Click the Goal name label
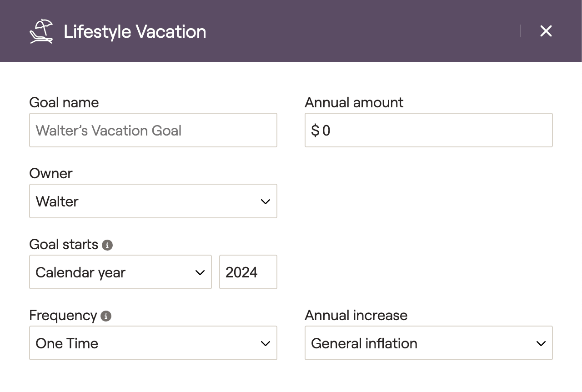582x392 pixels. (x=64, y=102)
